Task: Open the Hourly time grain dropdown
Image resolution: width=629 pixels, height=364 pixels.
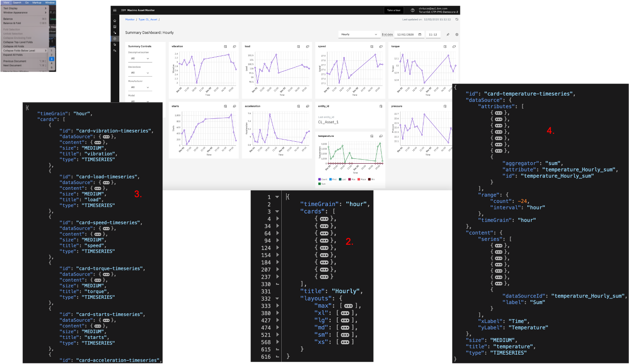Action: tap(359, 34)
